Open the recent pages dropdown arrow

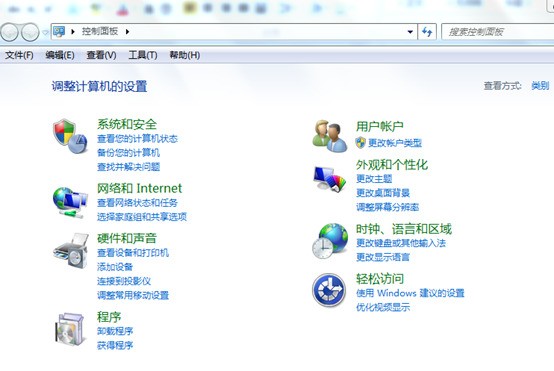coord(45,33)
